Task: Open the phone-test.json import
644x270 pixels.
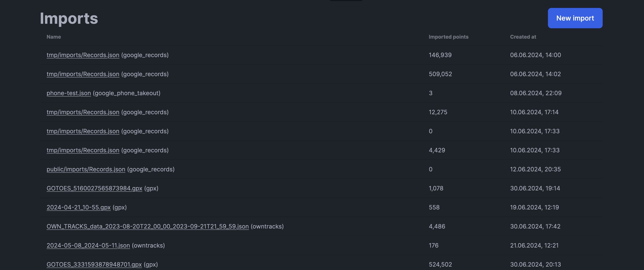Action: [69, 93]
